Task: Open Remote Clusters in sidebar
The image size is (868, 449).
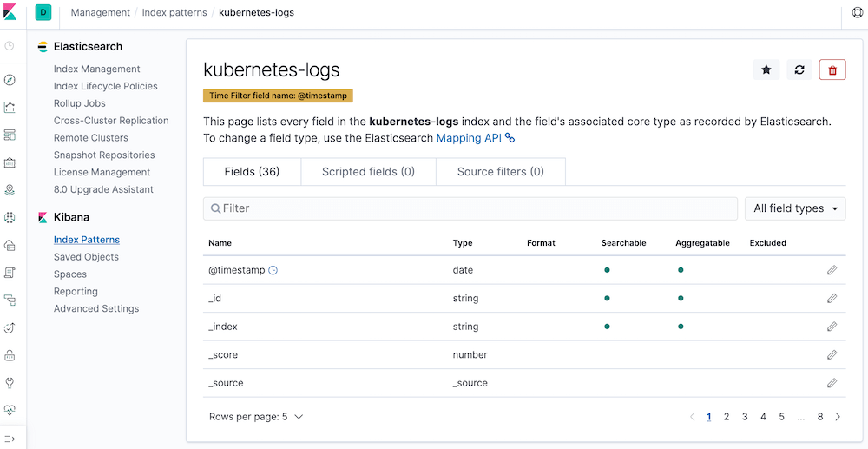Action: (x=91, y=138)
